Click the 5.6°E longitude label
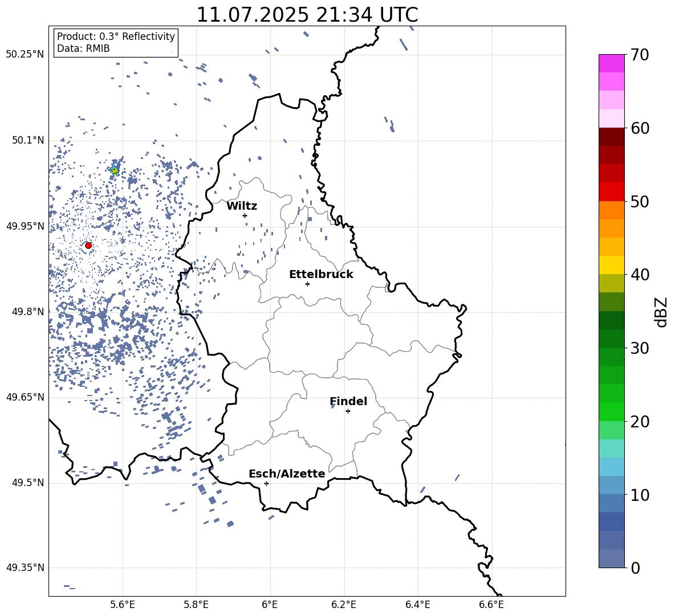 pos(123,605)
